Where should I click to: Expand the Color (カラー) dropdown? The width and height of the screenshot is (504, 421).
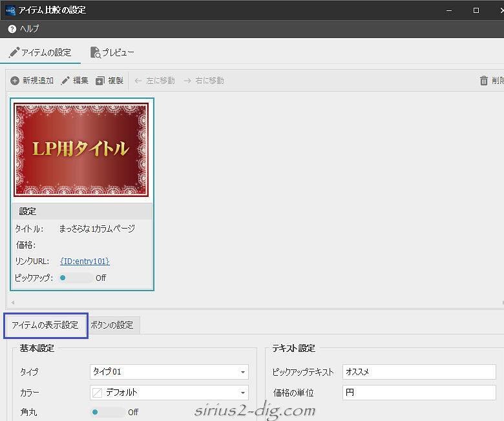coord(169,392)
